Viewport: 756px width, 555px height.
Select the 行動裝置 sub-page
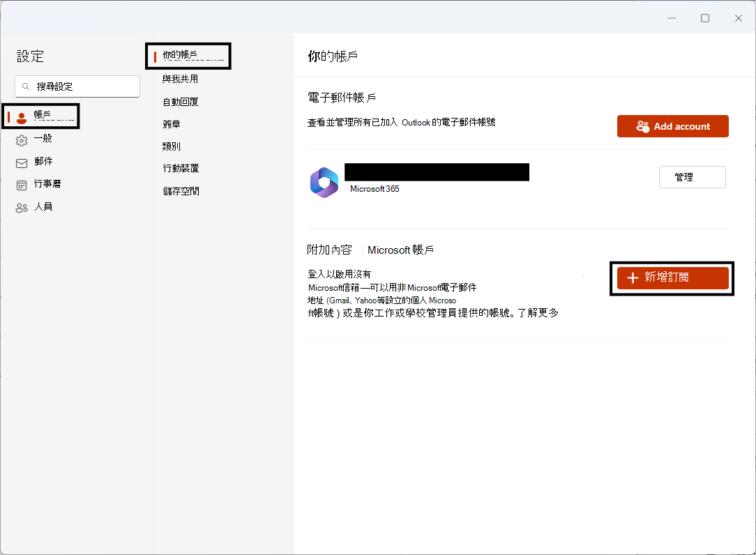(x=181, y=168)
